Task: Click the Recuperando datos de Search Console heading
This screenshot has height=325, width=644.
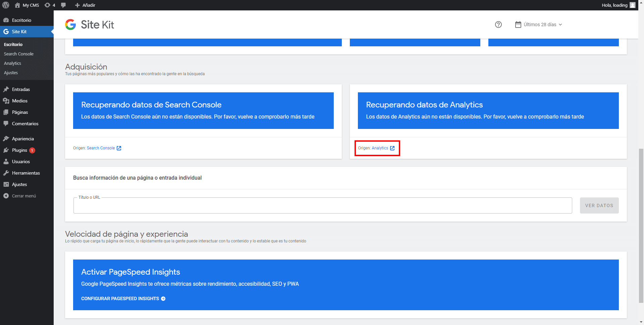Action: tap(151, 105)
